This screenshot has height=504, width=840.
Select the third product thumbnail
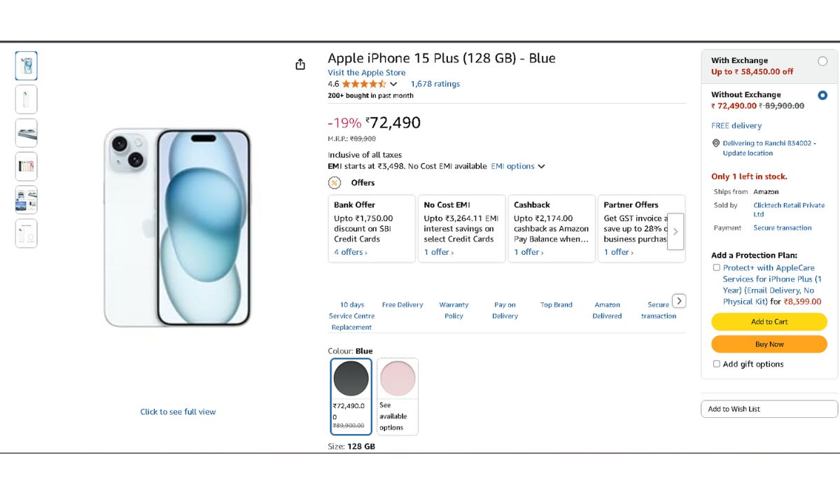(27, 133)
